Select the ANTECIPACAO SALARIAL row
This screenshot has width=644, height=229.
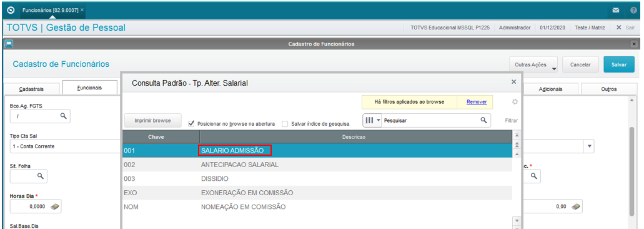(317, 165)
